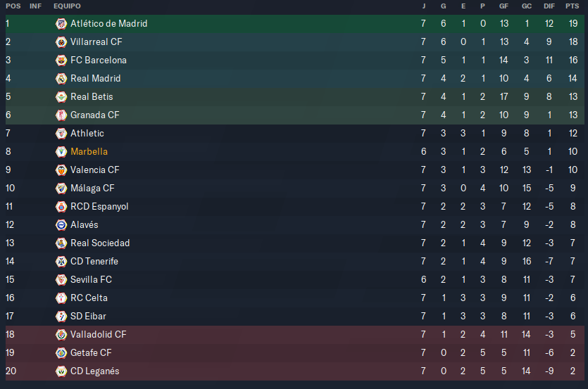
Task: Sort table by PTS column header
Action: pyautogui.click(x=573, y=6)
